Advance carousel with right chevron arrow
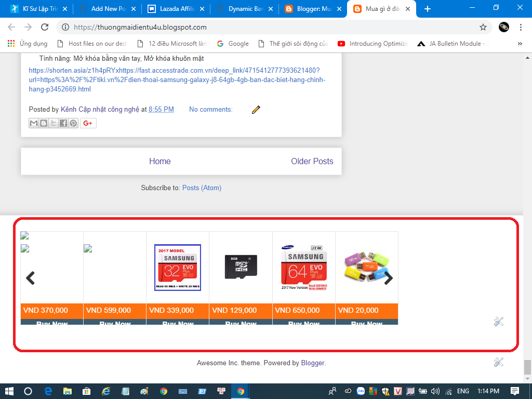 tap(388, 278)
